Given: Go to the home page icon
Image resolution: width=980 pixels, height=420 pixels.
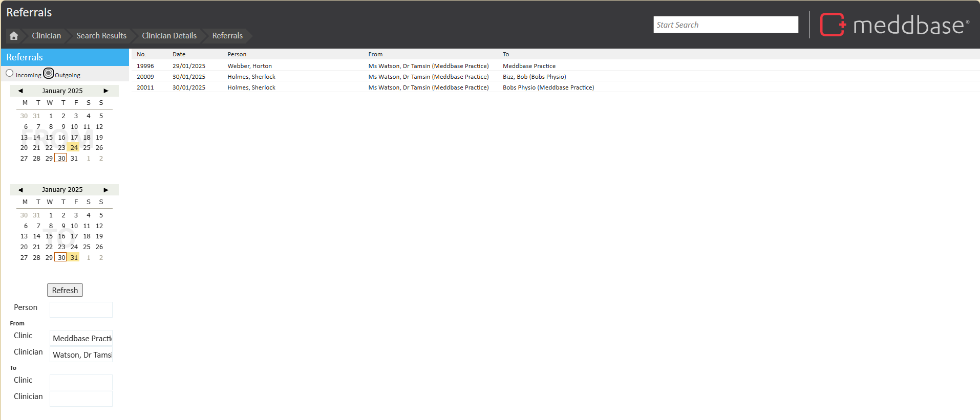Looking at the screenshot, I should click(14, 36).
